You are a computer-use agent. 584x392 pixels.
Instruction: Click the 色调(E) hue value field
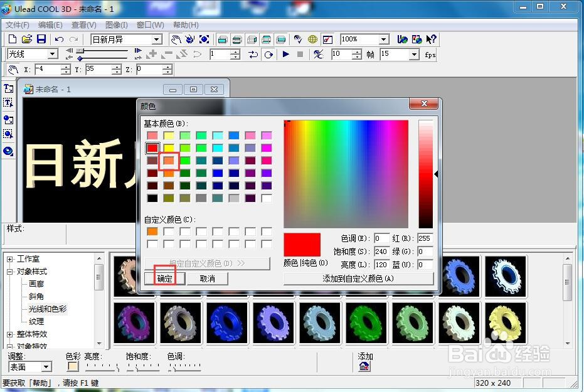pyautogui.click(x=381, y=238)
